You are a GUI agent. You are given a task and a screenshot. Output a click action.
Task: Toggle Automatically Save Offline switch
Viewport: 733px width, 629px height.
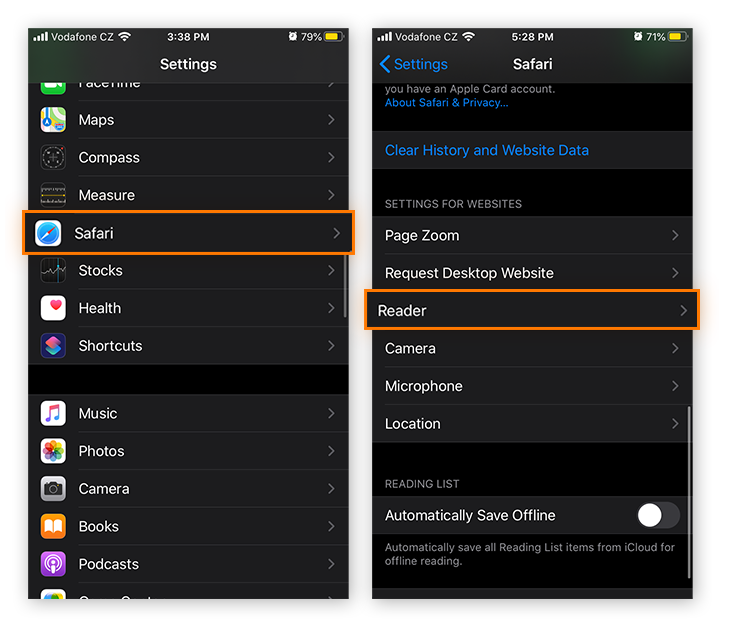tap(658, 515)
